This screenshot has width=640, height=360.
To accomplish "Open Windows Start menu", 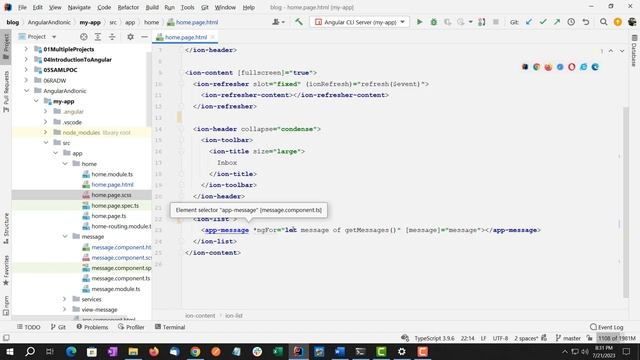I will tap(9, 351).
